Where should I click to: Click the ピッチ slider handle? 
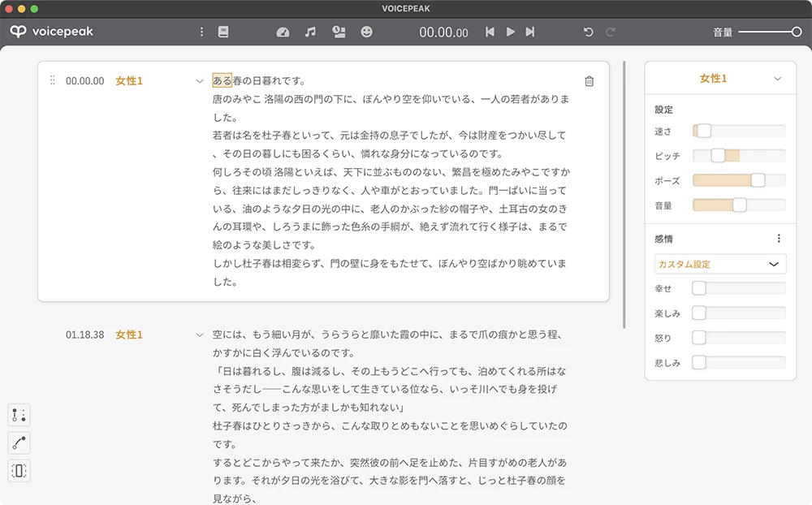pyautogui.click(x=718, y=156)
